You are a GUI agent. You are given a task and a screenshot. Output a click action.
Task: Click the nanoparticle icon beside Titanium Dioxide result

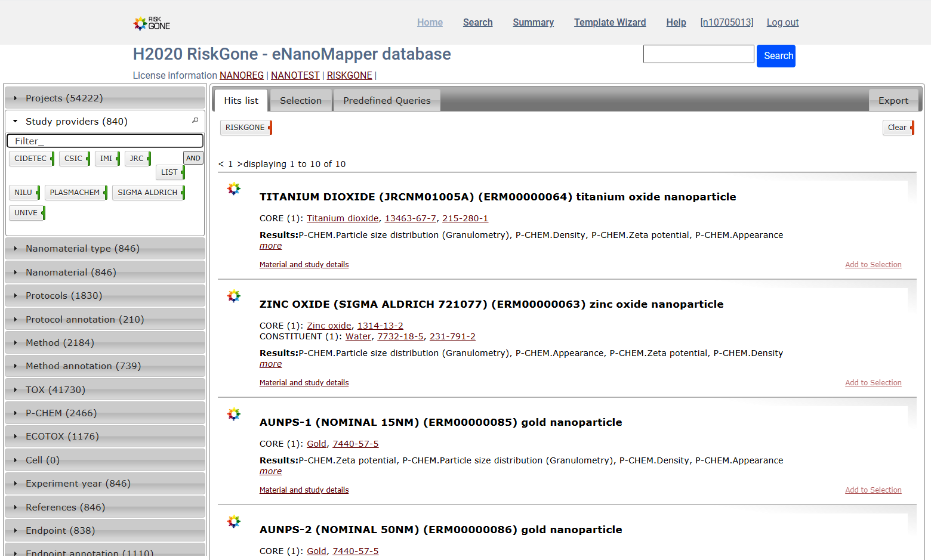(x=234, y=189)
